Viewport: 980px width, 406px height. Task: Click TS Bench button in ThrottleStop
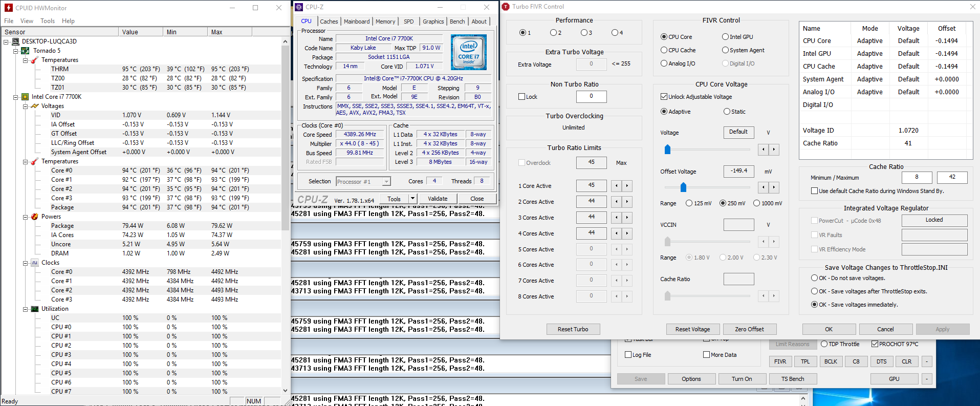click(793, 379)
